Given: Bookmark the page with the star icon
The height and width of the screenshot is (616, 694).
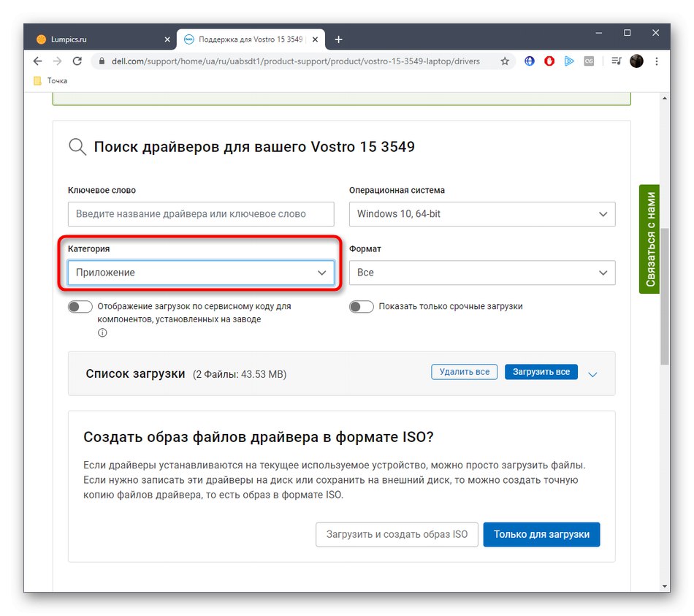Looking at the screenshot, I should pos(505,61).
